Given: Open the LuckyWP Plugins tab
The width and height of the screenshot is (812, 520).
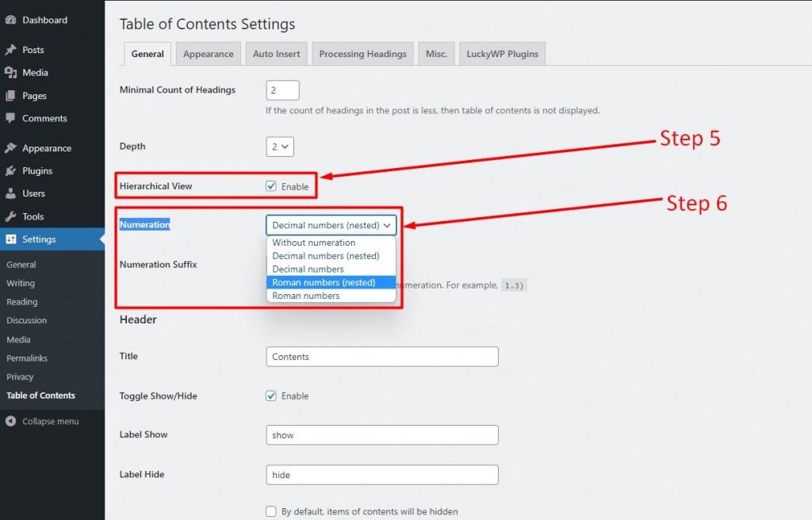Looking at the screenshot, I should pos(502,54).
